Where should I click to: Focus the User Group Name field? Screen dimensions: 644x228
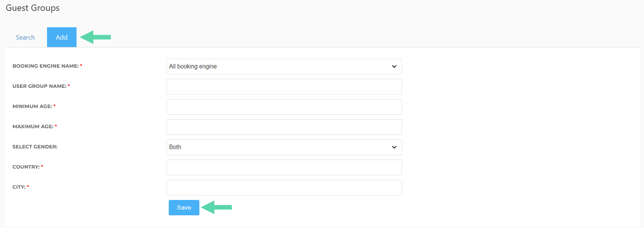[284, 87]
